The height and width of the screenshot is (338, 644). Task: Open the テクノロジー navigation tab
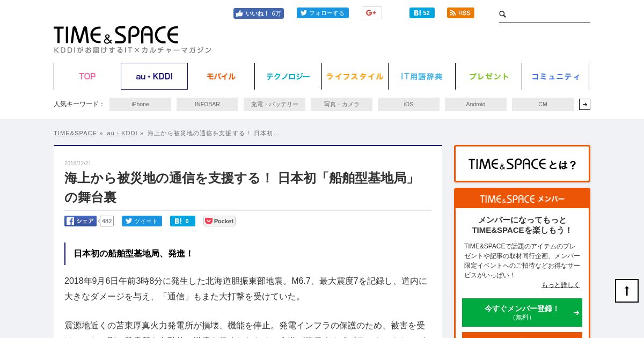coord(288,76)
